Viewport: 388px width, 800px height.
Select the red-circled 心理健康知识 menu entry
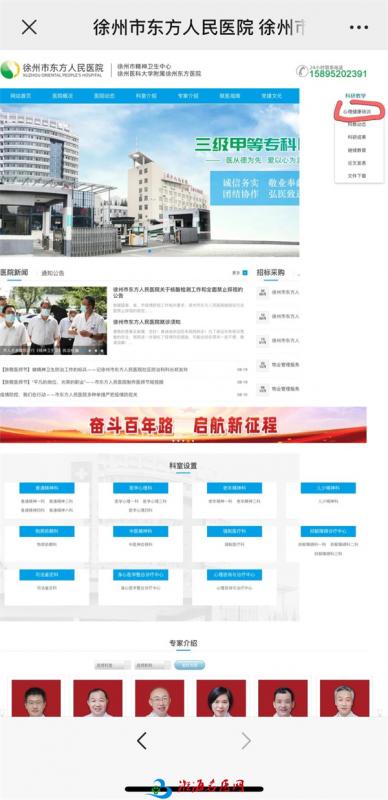point(356,111)
